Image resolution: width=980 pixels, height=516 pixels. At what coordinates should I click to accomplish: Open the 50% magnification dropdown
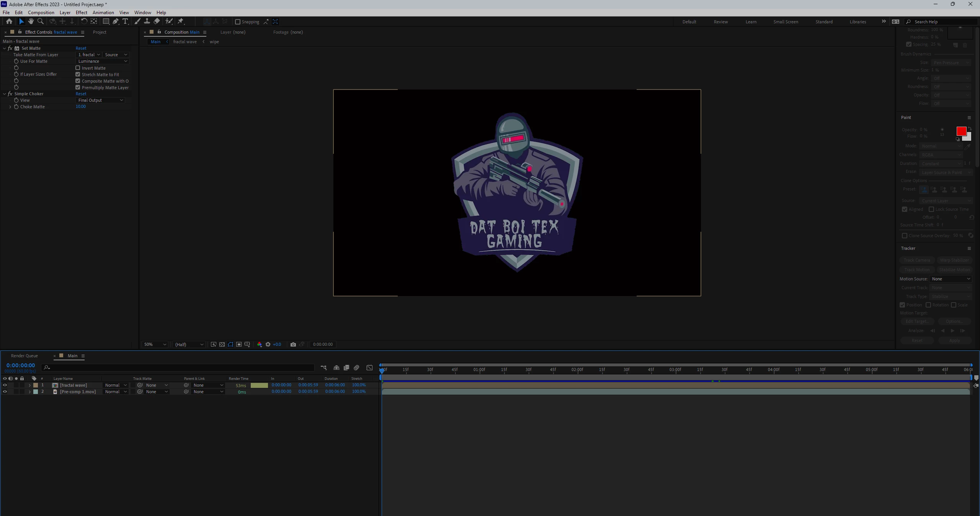click(155, 344)
